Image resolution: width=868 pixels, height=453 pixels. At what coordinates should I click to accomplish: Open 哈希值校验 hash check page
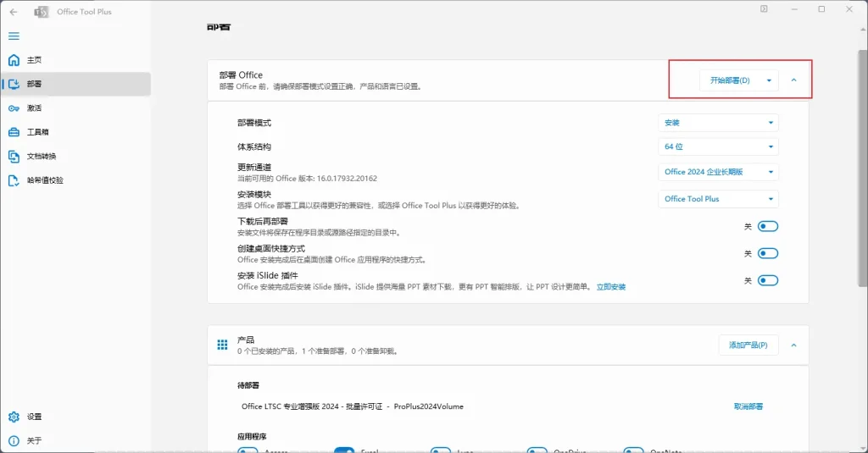pos(75,180)
